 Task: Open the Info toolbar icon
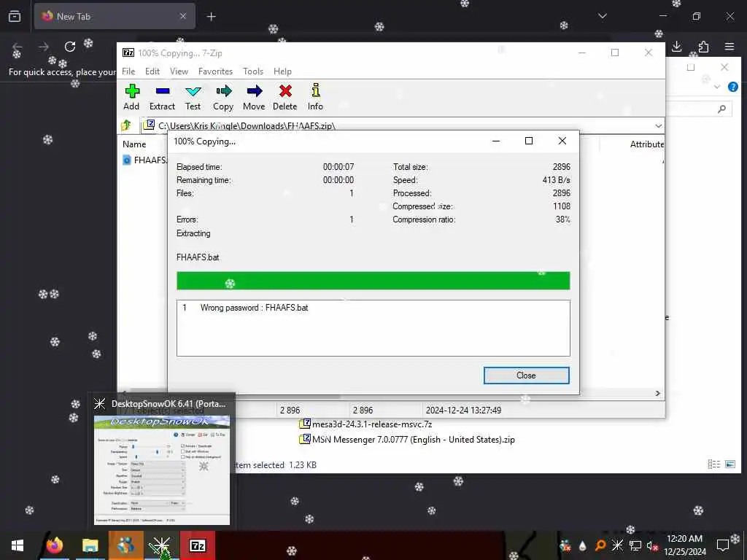(315, 90)
